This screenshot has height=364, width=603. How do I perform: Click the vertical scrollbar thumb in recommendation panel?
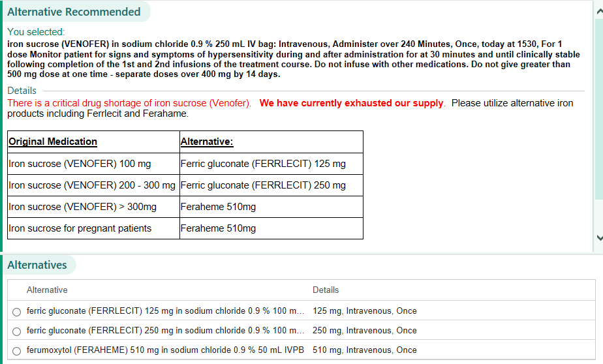coord(598,104)
